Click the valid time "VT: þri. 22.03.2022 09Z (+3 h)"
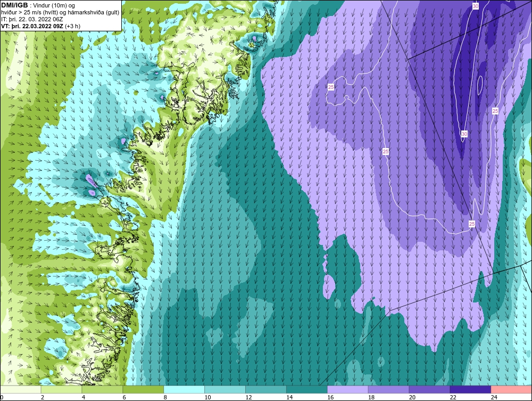This screenshot has width=532, height=401. click(41, 26)
